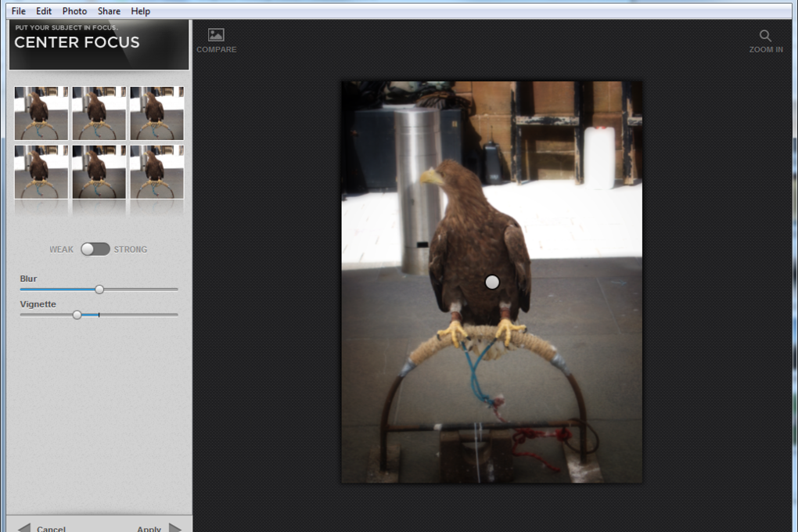Select the top-middle preset thumbnail
The width and height of the screenshot is (798, 532).
point(99,113)
